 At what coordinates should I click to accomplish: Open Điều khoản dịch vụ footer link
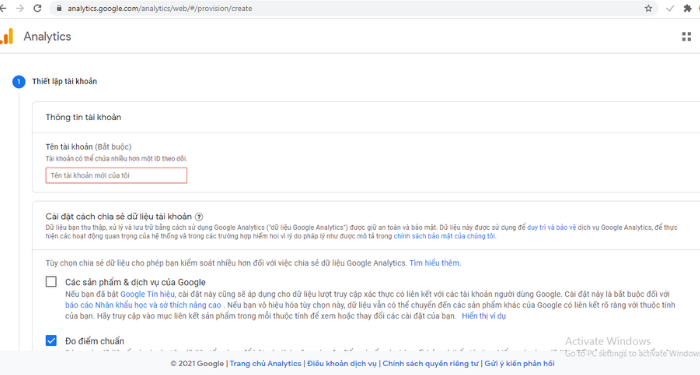click(x=342, y=363)
